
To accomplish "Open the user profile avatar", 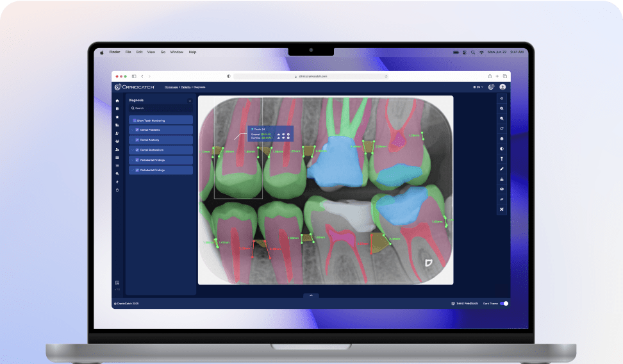I will point(503,87).
